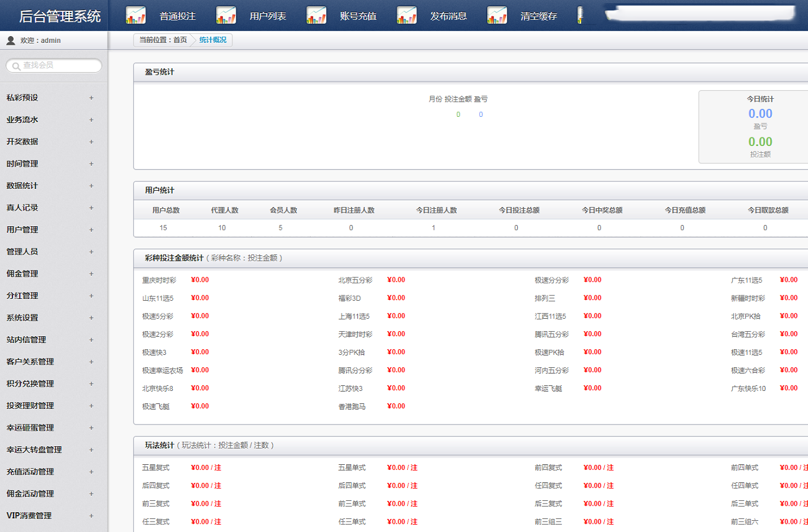Expand the 用户管理 plus sign

(91, 230)
